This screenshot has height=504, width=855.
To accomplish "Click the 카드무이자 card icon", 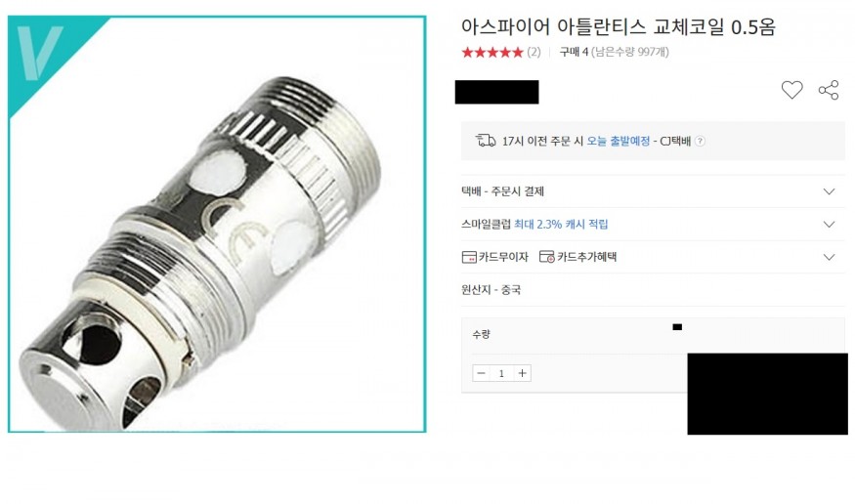I will coord(469,257).
